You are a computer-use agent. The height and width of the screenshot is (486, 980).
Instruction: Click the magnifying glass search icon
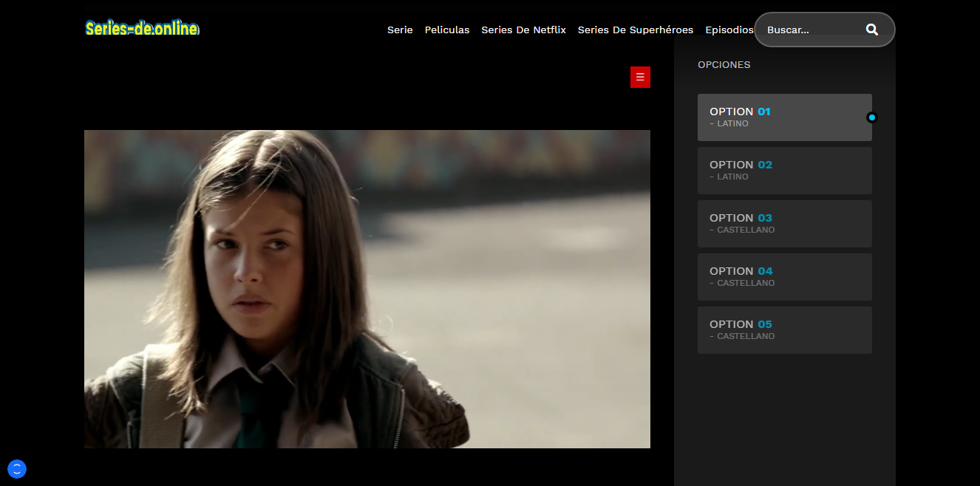pos(872,30)
